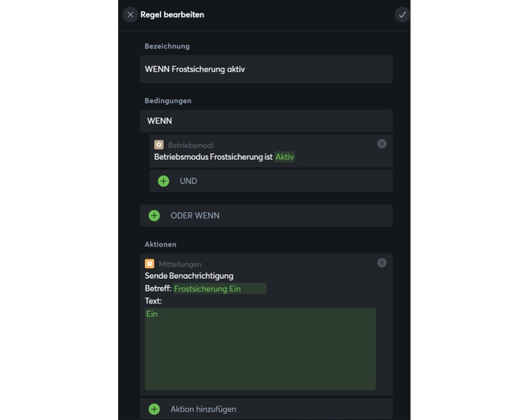Click the Regel bearbeiten title
This screenshot has height=420, width=528.
click(x=173, y=14)
